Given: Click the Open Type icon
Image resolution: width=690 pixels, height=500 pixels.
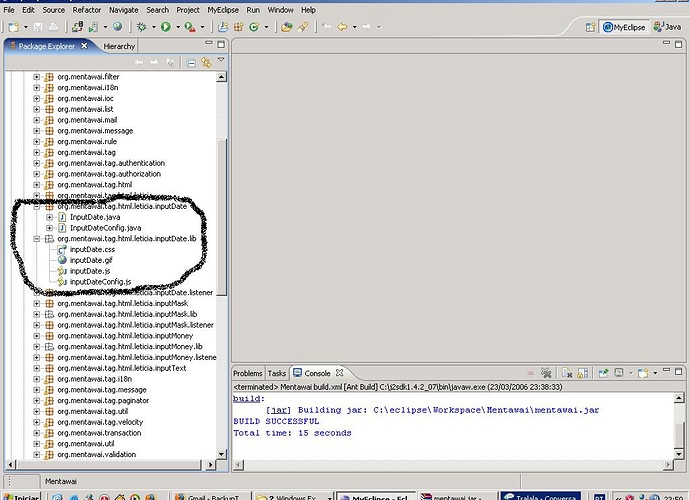Looking at the screenshot, I should point(287,27).
